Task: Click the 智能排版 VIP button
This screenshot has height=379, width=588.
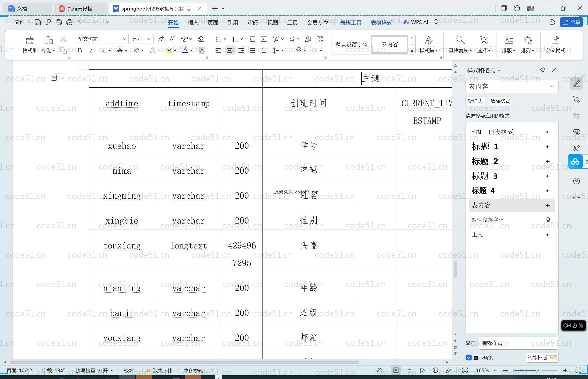Action: click(x=542, y=358)
